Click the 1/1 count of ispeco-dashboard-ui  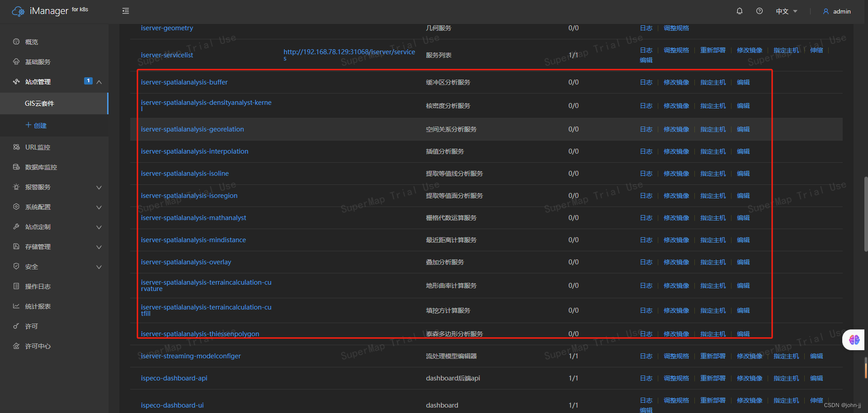point(573,405)
